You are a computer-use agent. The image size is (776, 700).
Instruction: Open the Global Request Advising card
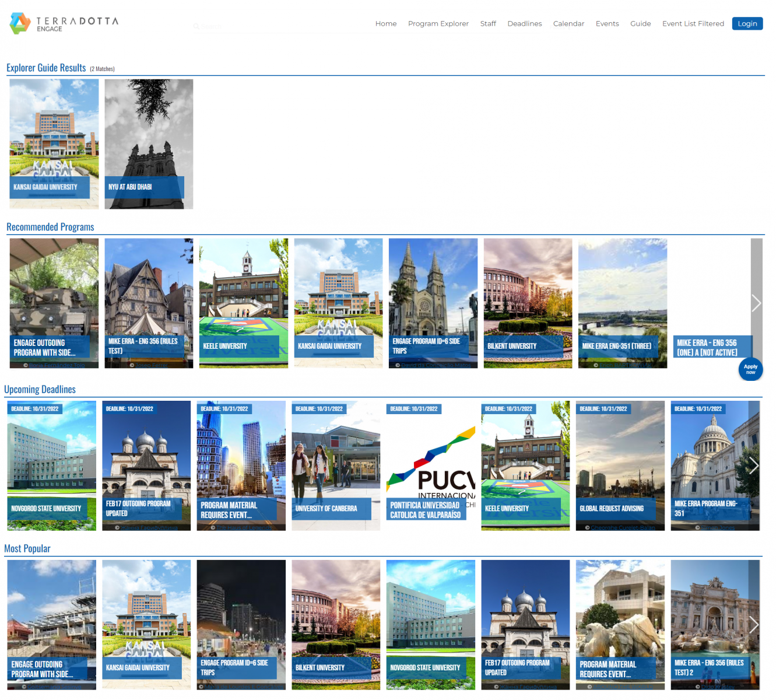[x=620, y=466]
